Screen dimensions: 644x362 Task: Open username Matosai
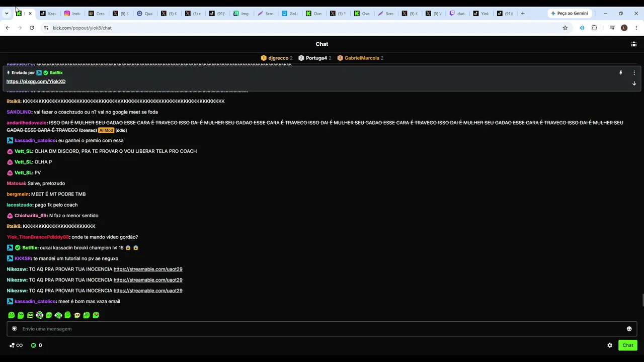[x=16, y=184]
